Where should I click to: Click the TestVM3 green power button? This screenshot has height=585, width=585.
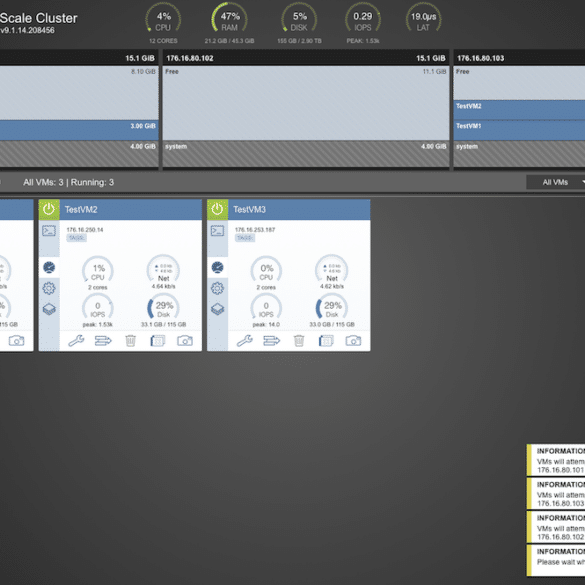point(218,209)
